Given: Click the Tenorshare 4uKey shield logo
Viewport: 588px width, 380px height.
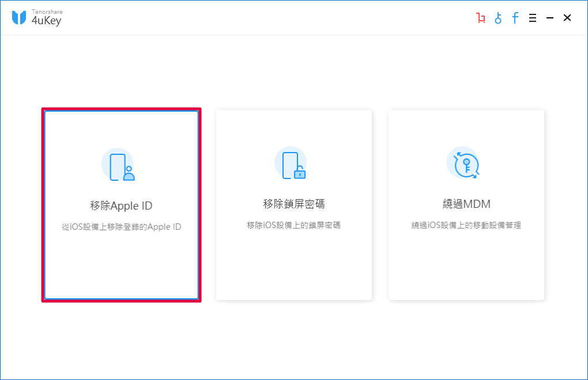Looking at the screenshot, I should click(19, 18).
